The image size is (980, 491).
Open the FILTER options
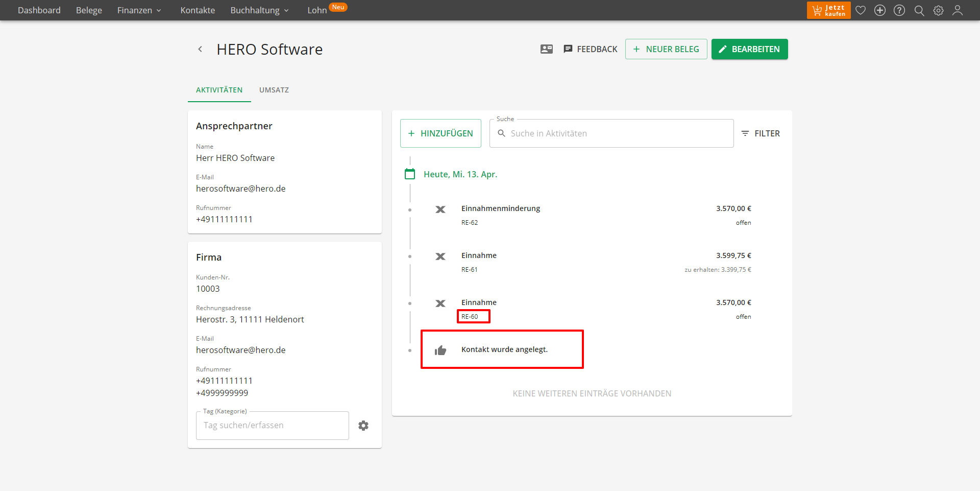point(761,133)
